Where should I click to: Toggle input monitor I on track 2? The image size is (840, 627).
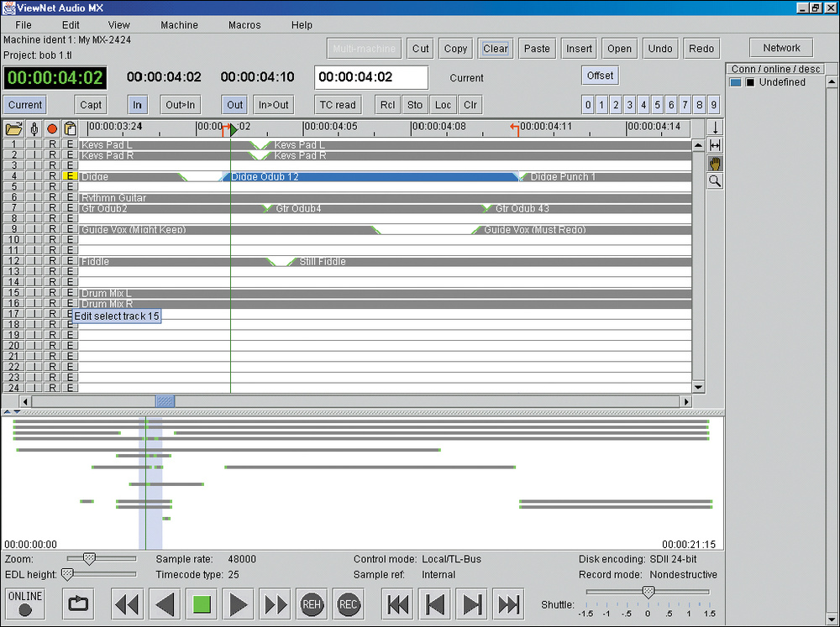click(x=34, y=156)
